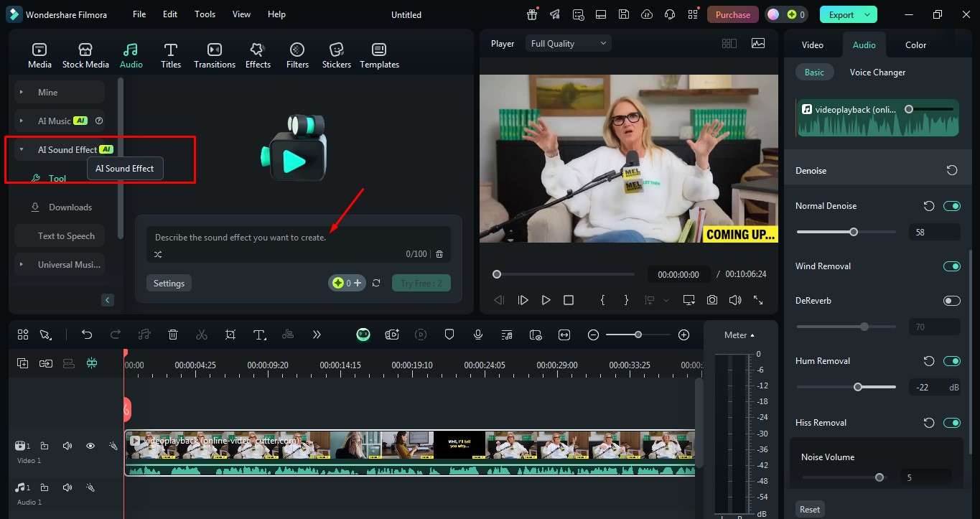Select the Voice Changer subtab
Image resolution: width=980 pixels, height=519 pixels.
[x=877, y=73]
